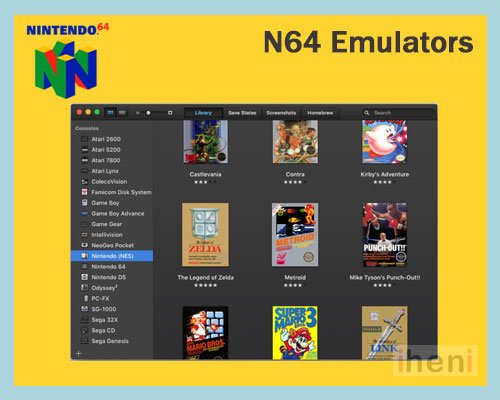
Task: Select NeoGeo Pocket console icon
Action: point(85,245)
